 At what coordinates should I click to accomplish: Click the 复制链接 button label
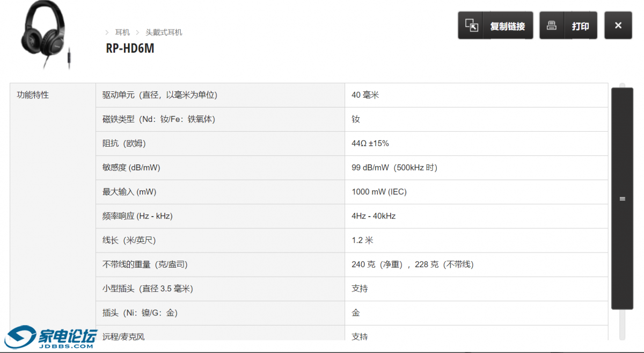pyautogui.click(x=507, y=26)
